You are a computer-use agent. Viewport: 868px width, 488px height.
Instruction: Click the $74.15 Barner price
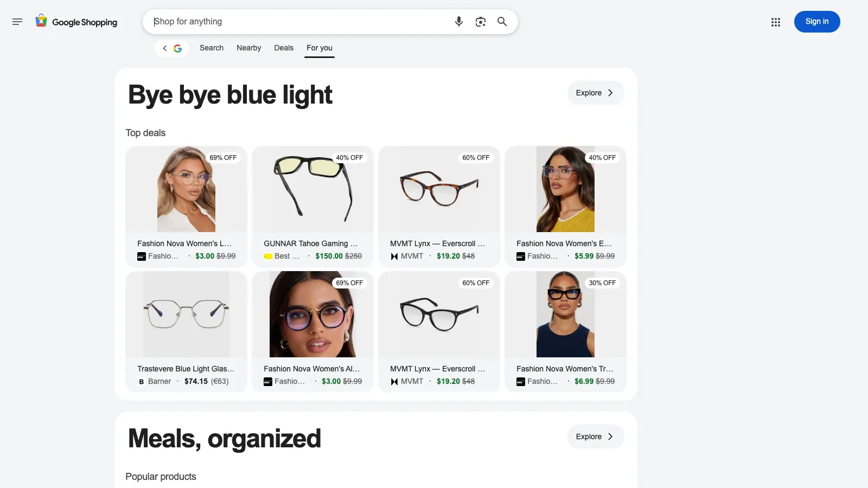click(196, 382)
